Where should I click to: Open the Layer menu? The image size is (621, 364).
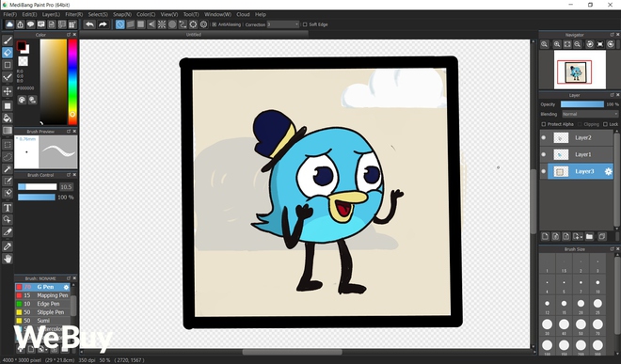[51, 14]
